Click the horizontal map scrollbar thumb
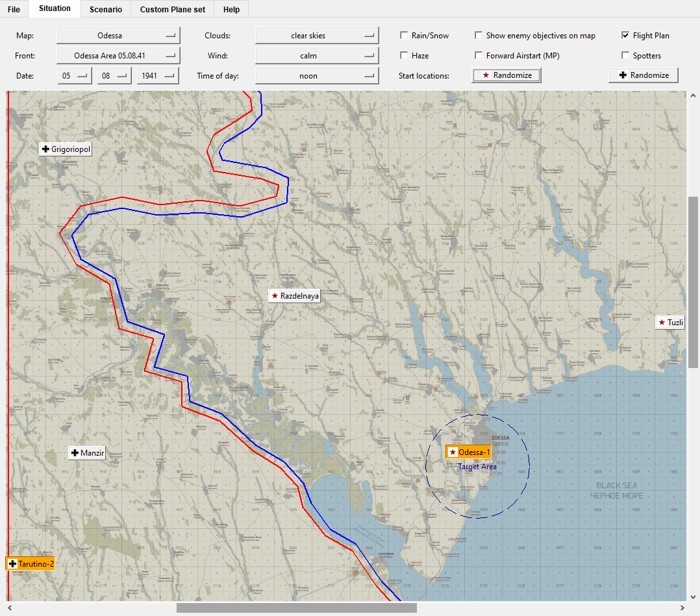 [296, 608]
